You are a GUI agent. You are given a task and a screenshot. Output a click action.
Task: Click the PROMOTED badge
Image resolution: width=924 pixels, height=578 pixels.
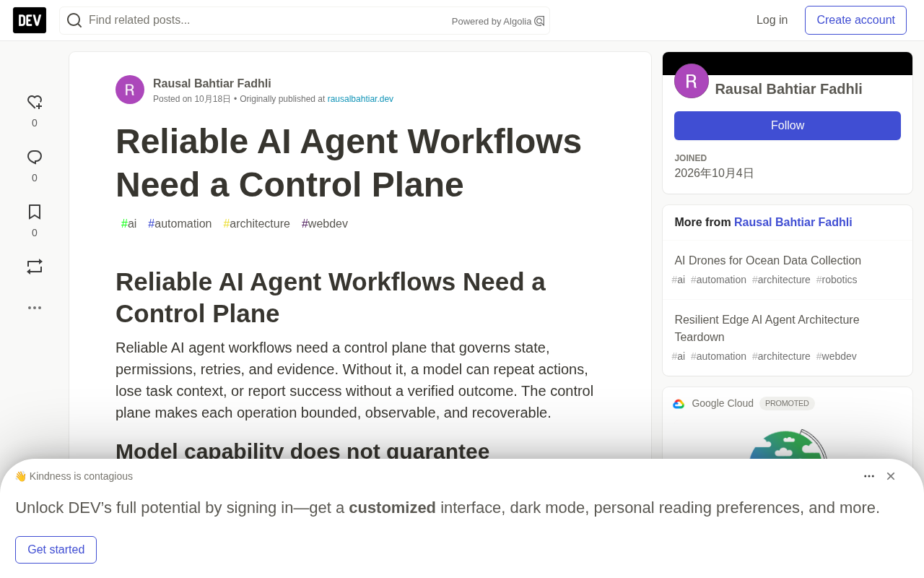(x=787, y=404)
